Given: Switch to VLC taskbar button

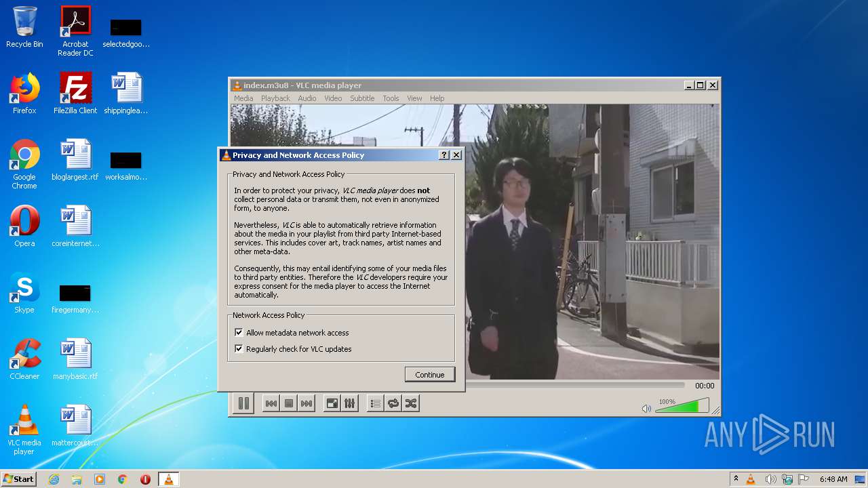Looking at the screenshot, I should coord(168,479).
